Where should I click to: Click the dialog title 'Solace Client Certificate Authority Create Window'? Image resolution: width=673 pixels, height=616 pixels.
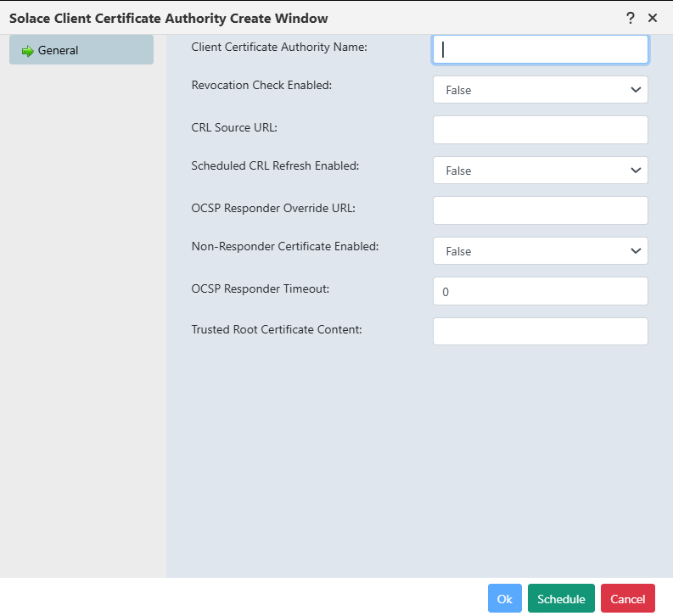coord(168,19)
